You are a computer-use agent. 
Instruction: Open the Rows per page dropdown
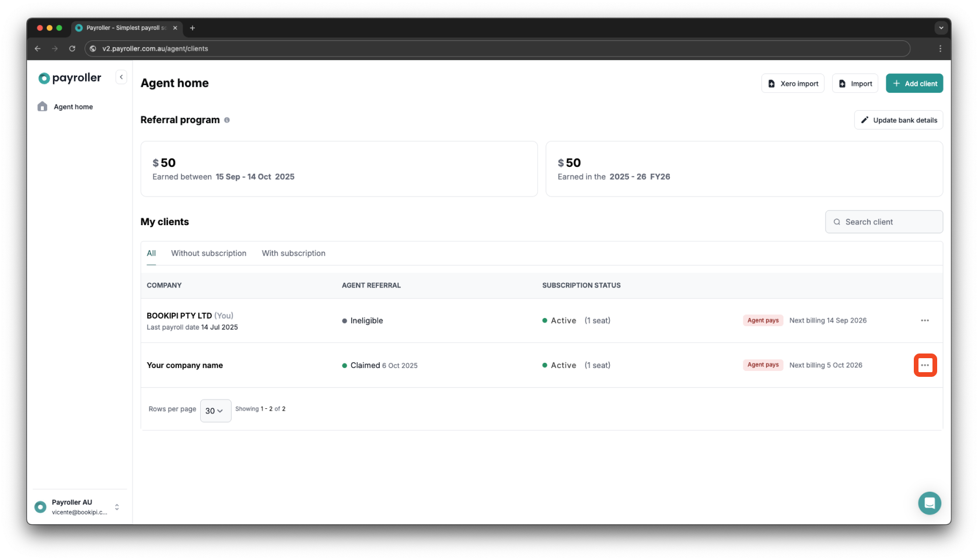click(215, 411)
